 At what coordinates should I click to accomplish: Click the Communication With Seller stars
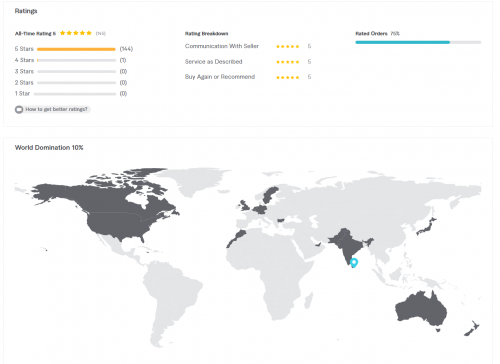coord(288,47)
